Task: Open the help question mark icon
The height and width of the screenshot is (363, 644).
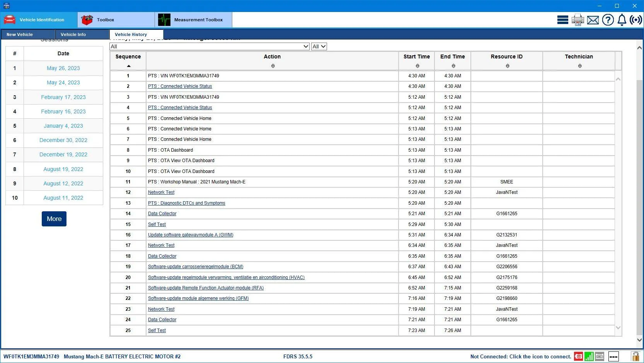Action: click(608, 20)
